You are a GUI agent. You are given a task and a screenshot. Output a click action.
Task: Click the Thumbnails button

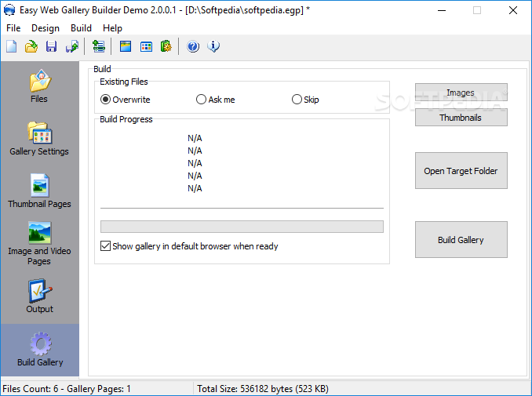(461, 118)
